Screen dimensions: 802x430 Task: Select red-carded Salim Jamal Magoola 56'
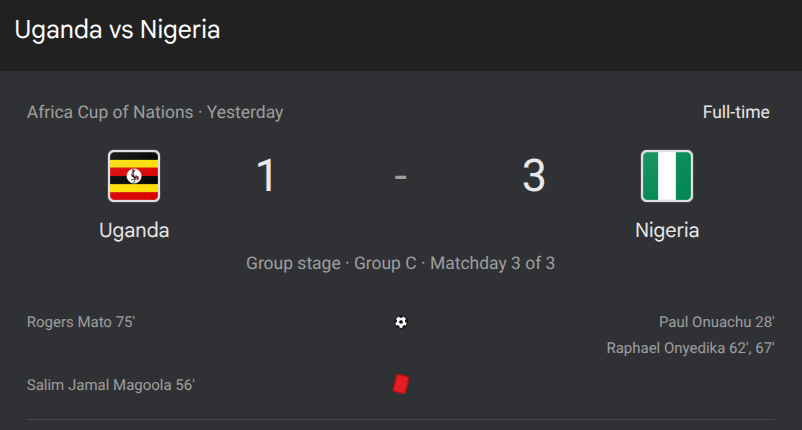coord(111,384)
